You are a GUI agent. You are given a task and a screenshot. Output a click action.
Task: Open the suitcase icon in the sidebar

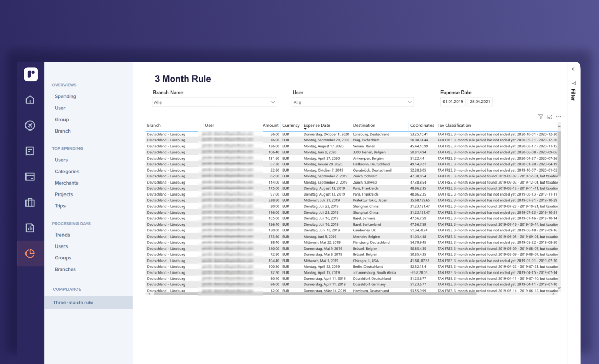[30, 202]
